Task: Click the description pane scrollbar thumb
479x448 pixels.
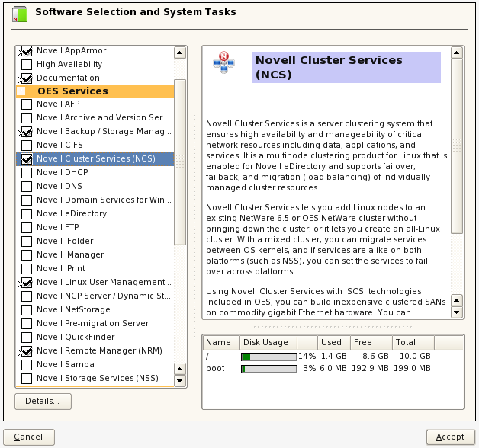Action: point(457,146)
